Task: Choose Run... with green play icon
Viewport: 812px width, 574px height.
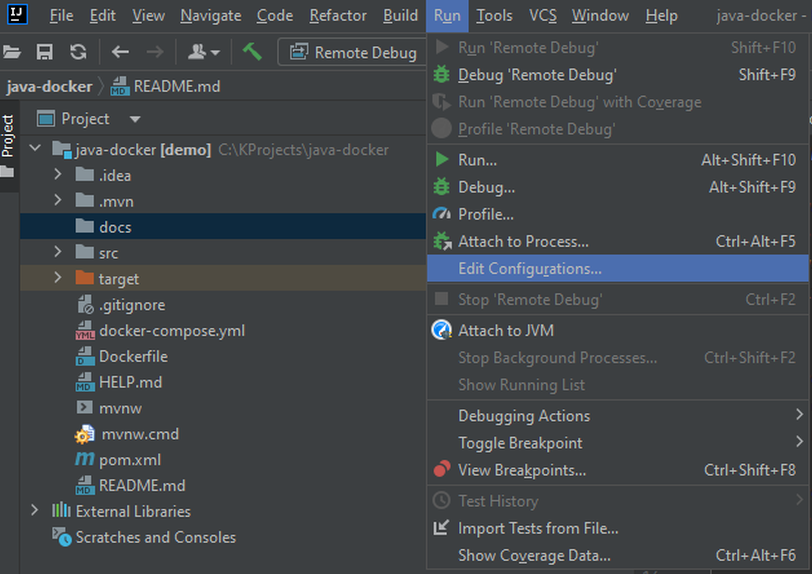Action: pos(617,160)
